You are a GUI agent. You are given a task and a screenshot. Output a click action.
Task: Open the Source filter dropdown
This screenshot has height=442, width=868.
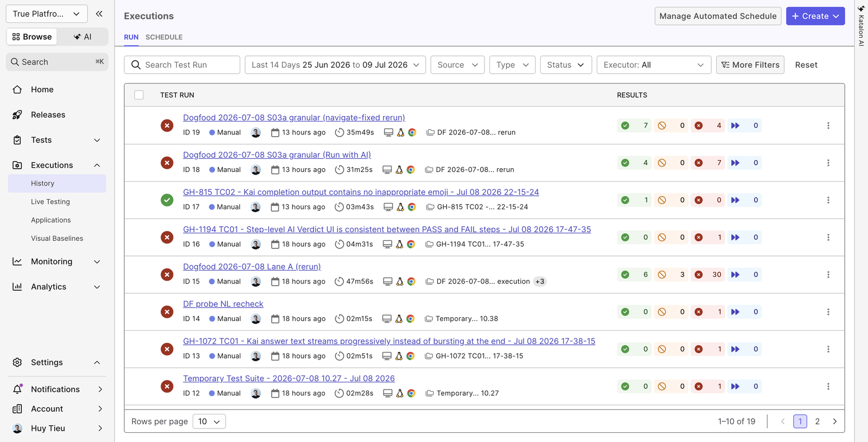(457, 65)
